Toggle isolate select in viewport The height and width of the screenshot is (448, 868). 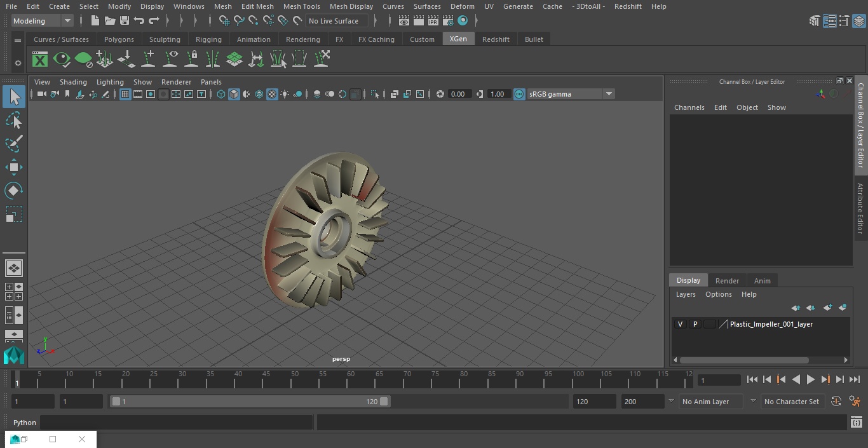(x=375, y=94)
